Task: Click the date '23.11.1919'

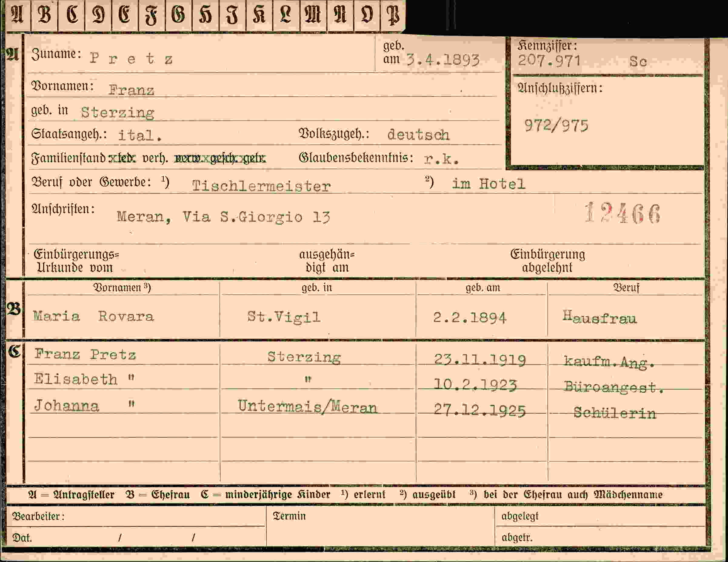Action: pyautogui.click(x=480, y=360)
